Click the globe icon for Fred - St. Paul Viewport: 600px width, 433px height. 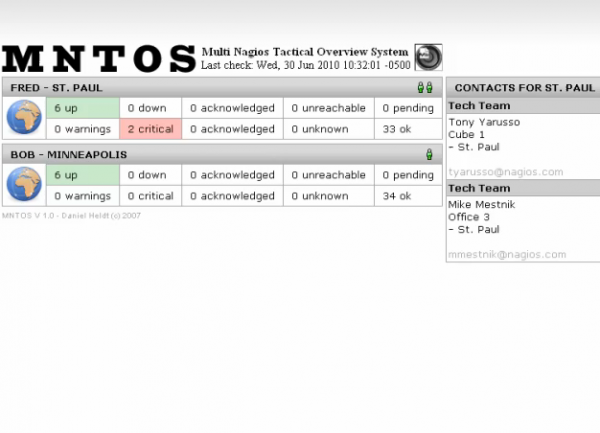(23, 118)
